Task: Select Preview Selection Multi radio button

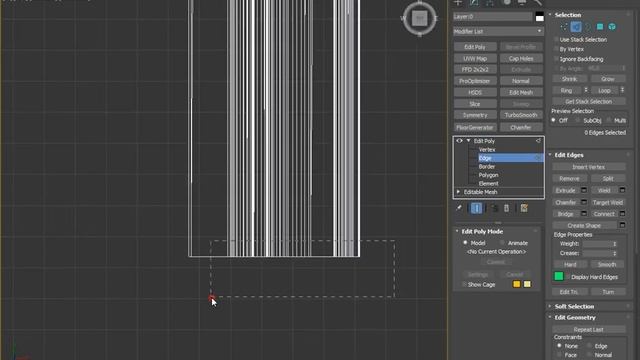Action: 609,120
